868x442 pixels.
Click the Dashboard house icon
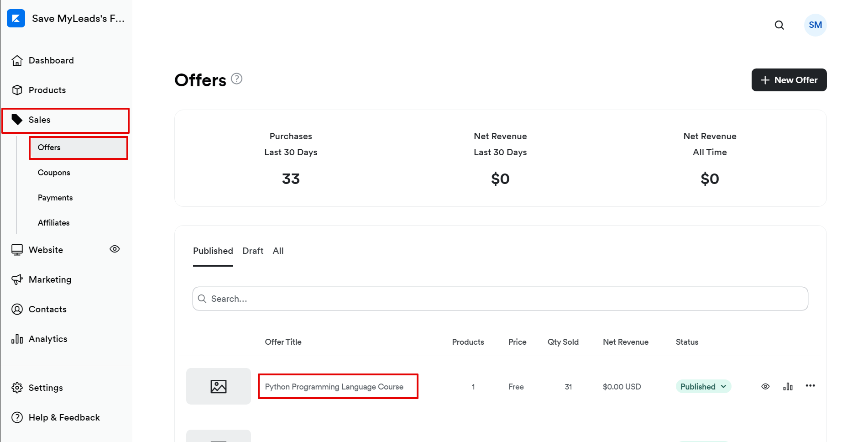pos(17,60)
